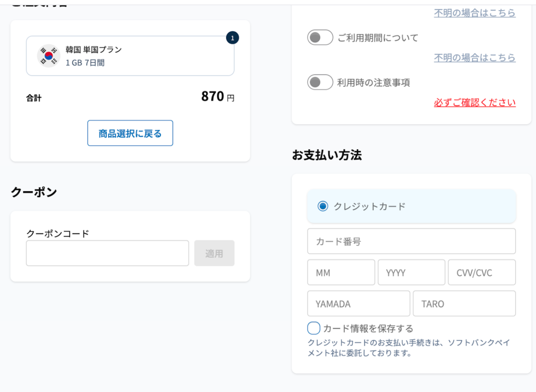The image size is (536, 392).
Task: Click the YAMADA last name field
Action: (358, 304)
